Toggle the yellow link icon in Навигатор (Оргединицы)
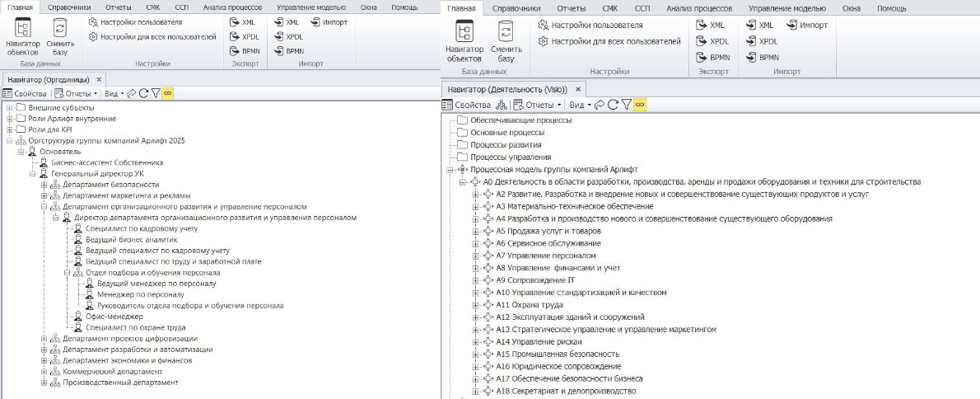This screenshot has height=399, width=980. 167,93
